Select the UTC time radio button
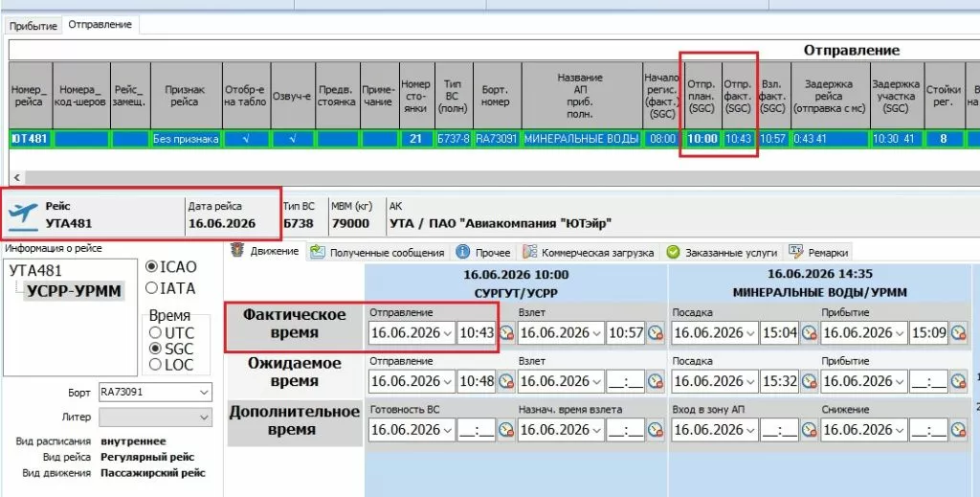The width and height of the screenshot is (980, 497). [155, 332]
